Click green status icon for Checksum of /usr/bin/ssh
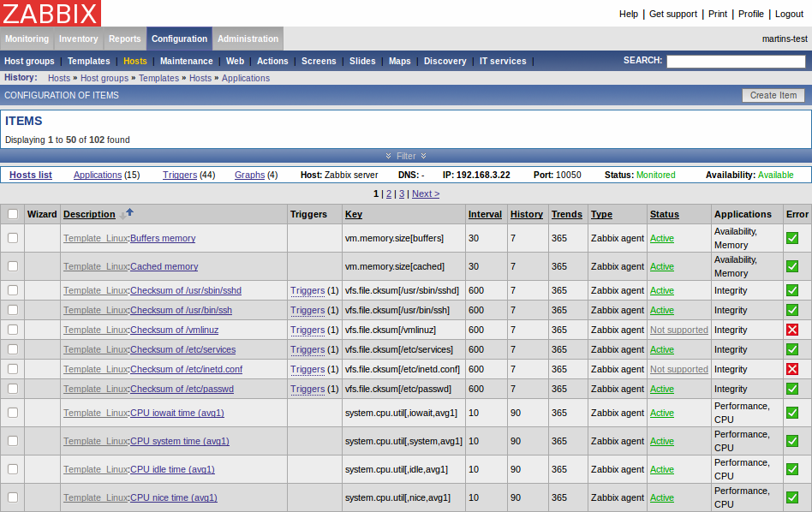812x512 pixels. (x=791, y=310)
